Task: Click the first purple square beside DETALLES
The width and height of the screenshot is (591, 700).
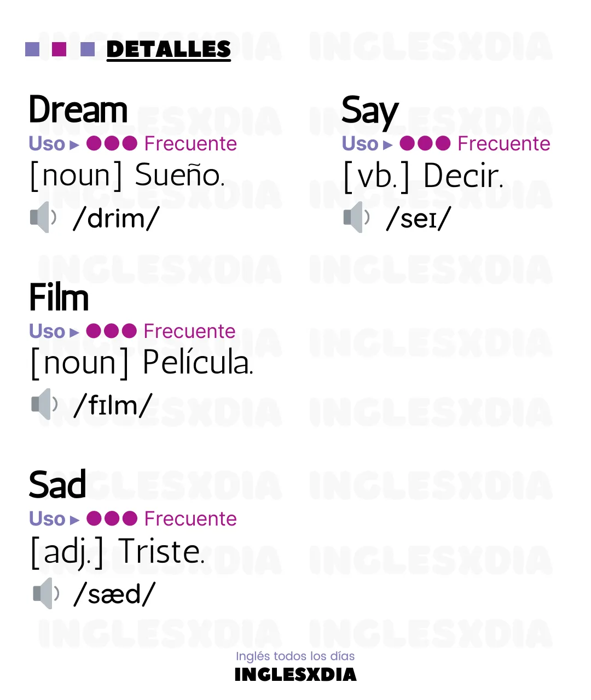Action: pos(32,50)
